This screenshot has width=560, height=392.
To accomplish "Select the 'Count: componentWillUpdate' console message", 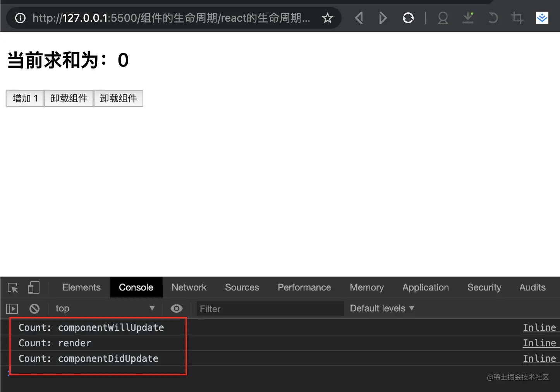I will [x=91, y=328].
